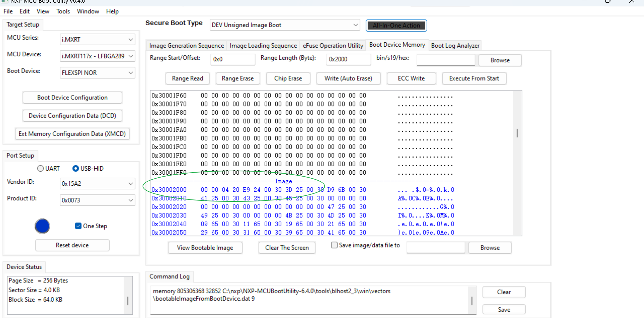Select the UART port option
Viewport: 644px width, 318px height.
pos(40,168)
